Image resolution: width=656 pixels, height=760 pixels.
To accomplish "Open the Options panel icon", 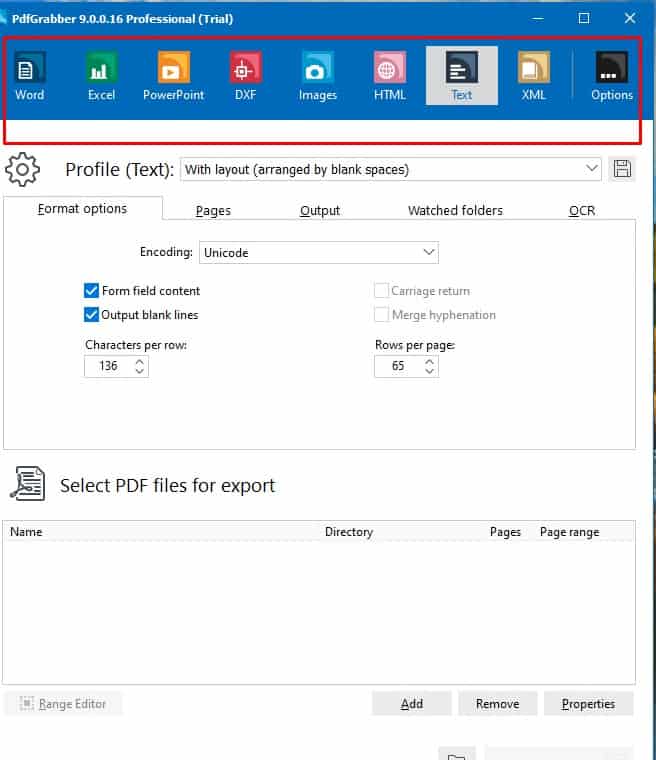I will [611, 76].
